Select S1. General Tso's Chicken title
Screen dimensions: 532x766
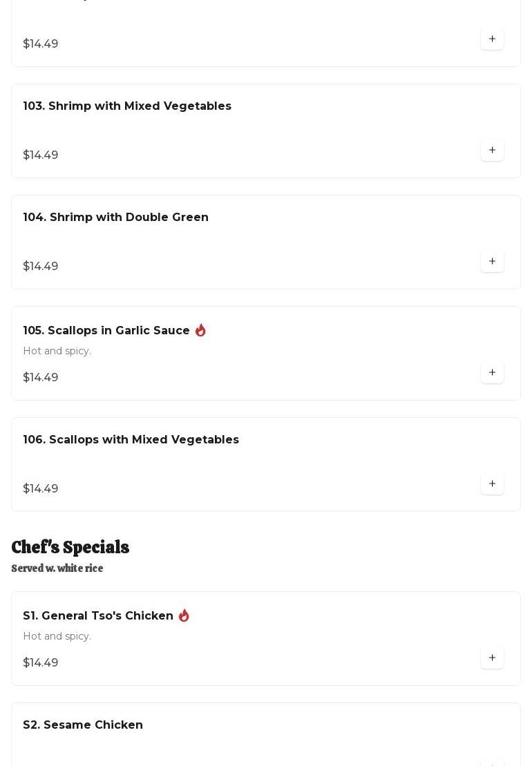(x=98, y=615)
